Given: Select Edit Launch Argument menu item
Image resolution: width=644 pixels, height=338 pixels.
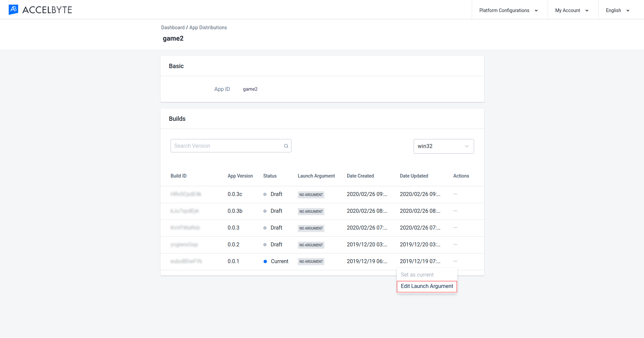Looking at the screenshot, I should pos(427,286).
